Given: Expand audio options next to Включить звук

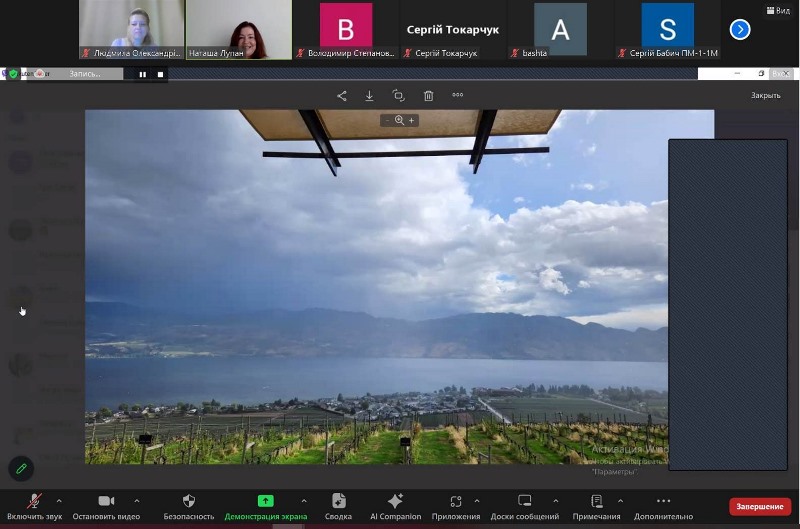Looking at the screenshot, I should pos(59,501).
